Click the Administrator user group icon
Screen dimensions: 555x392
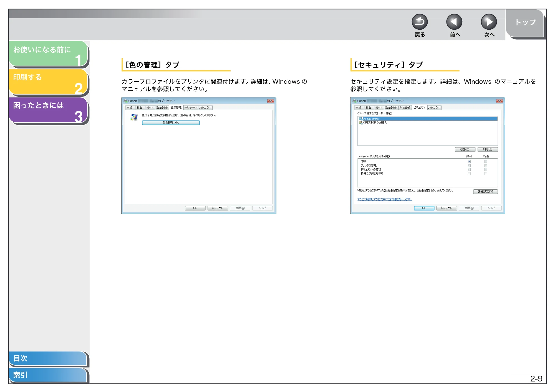361,119
